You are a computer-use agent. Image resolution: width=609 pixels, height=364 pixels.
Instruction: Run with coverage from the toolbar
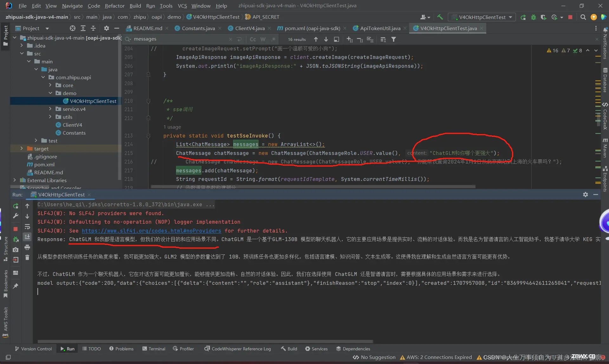(544, 17)
